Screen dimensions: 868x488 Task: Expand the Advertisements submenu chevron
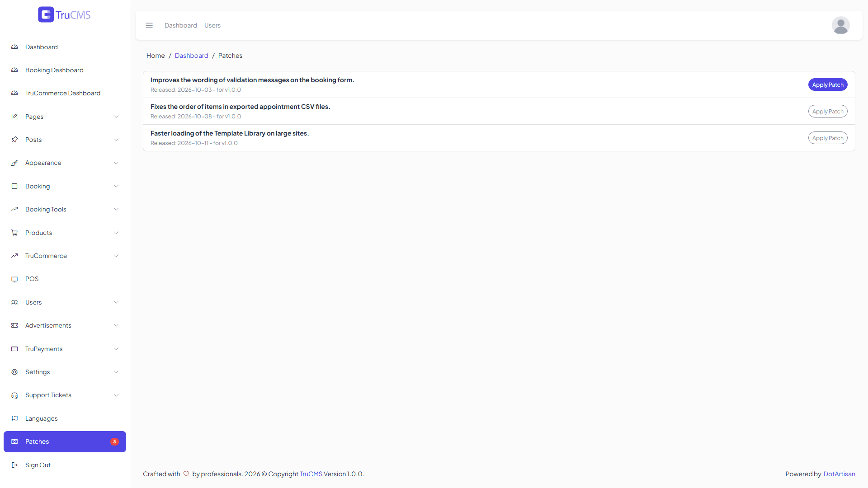click(x=116, y=325)
